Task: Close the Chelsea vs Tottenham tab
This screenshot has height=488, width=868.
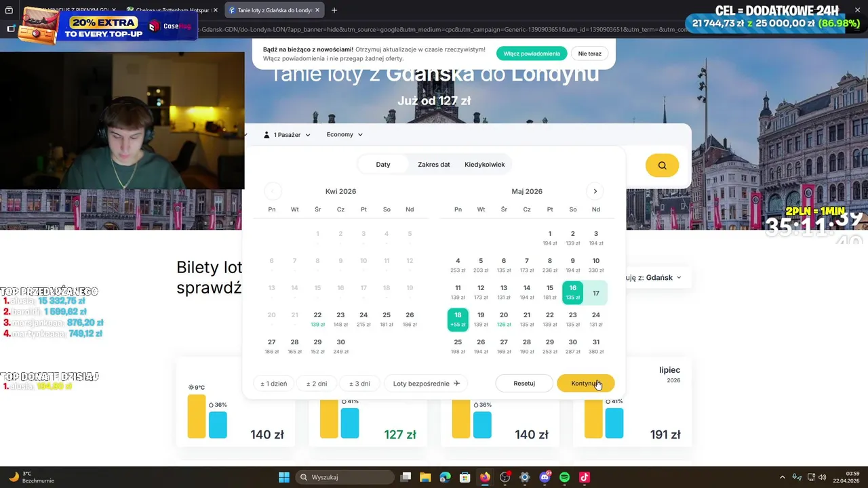Action: pyautogui.click(x=214, y=10)
